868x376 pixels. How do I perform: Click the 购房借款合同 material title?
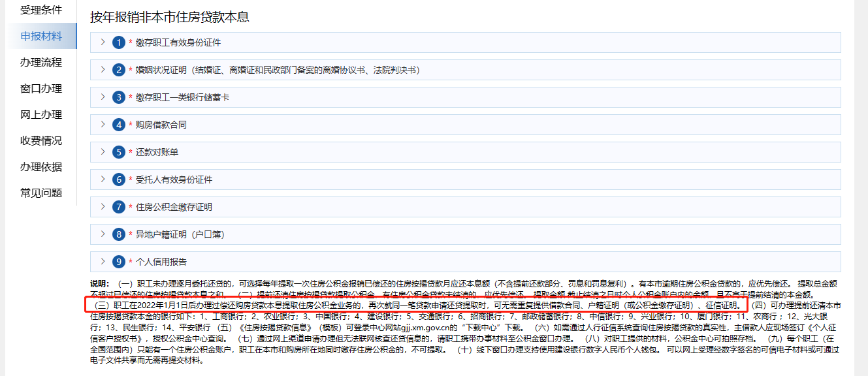click(x=161, y=125)
